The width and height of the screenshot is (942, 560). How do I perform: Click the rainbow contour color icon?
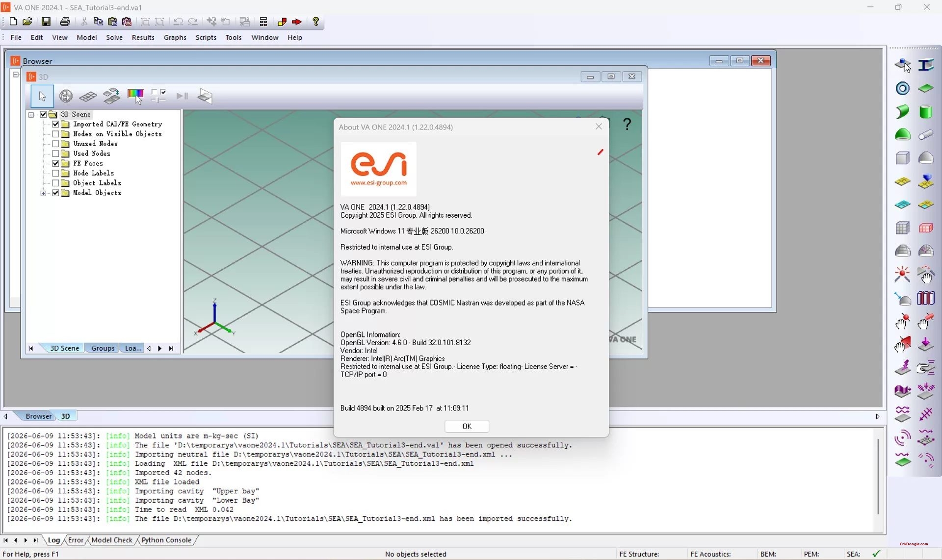[x=135, y=95]
